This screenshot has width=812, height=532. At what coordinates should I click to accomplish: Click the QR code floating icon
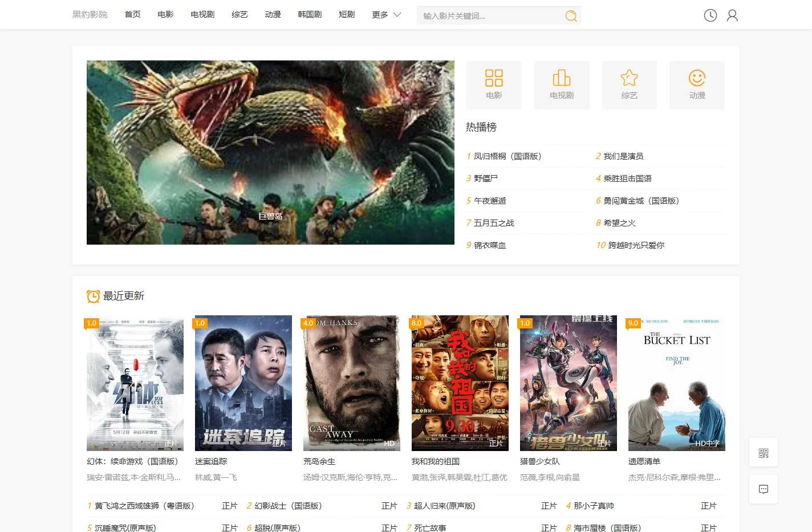click(x=764, y=453)
